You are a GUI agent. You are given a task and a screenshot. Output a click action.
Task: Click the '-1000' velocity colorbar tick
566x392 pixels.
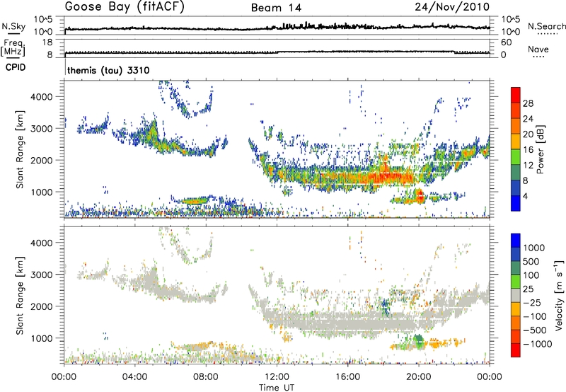538,344
